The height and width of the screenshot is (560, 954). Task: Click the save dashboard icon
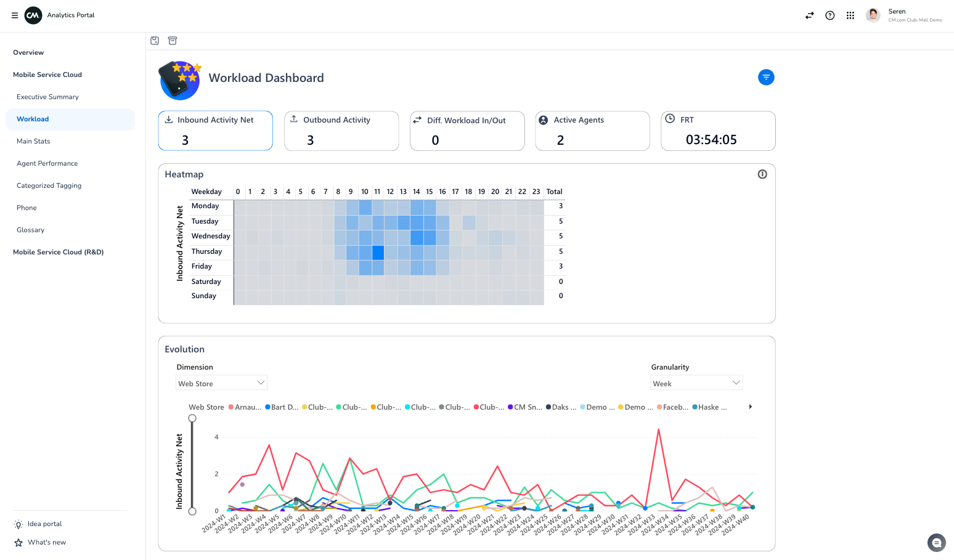[155, 41]
